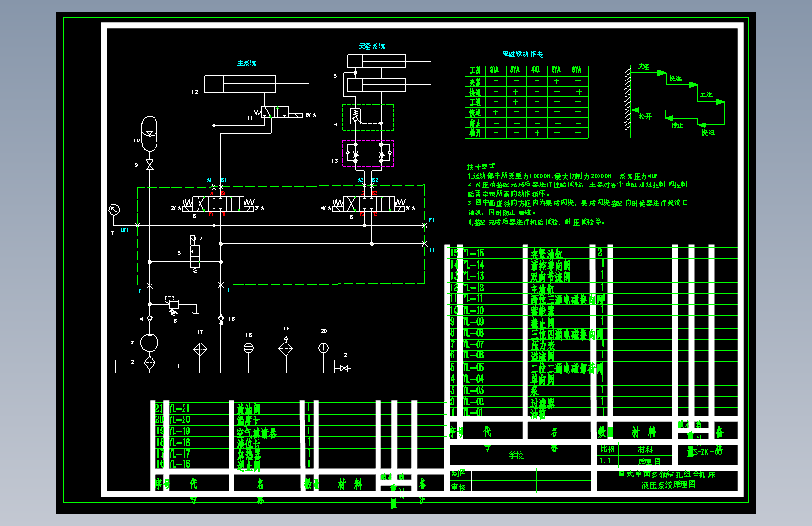Viewport: 812px width, 526px height.
Task: Click the YL-10 code in the parts list
Action: (x=473, y=310)
